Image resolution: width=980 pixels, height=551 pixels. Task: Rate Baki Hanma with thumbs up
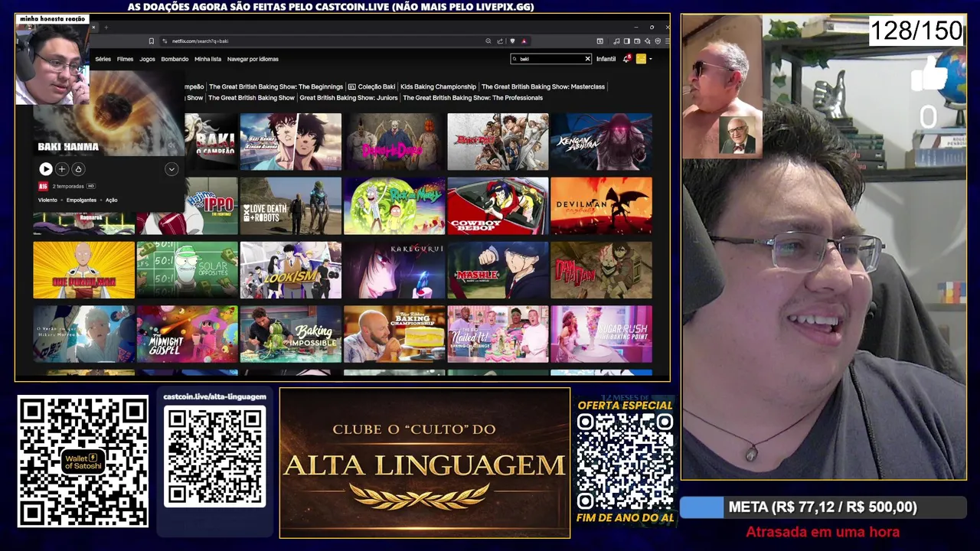click(x=78, y=169)
